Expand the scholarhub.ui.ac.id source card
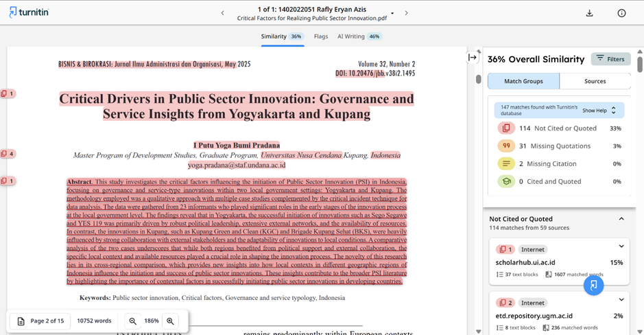This screenshot has height=335, width=644. coord(621,247)
